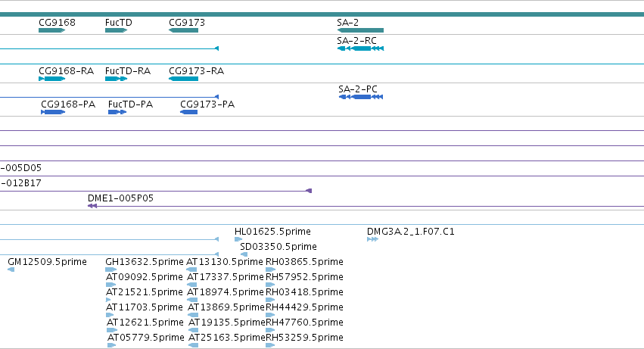
Task: Select the CG9168-RA transcript glyph
Action: click(x=51, y=79)
